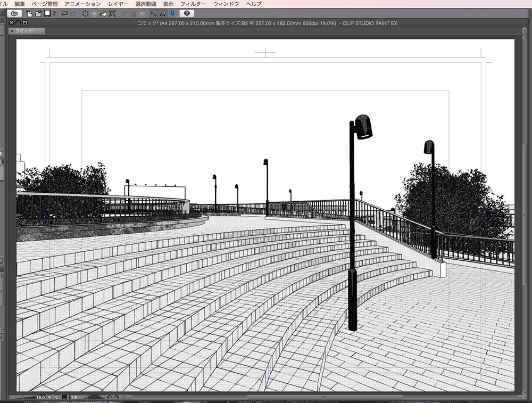Fit canvas to screen icon

(64, 397)
